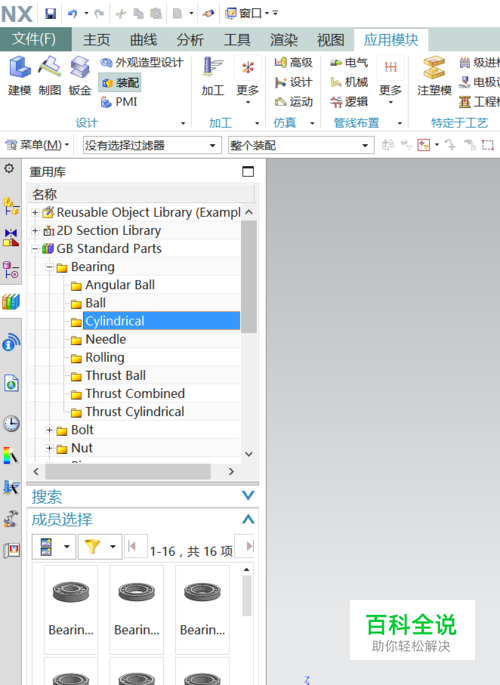Open the PMI module
500x685 pixels.
point(119,102)
